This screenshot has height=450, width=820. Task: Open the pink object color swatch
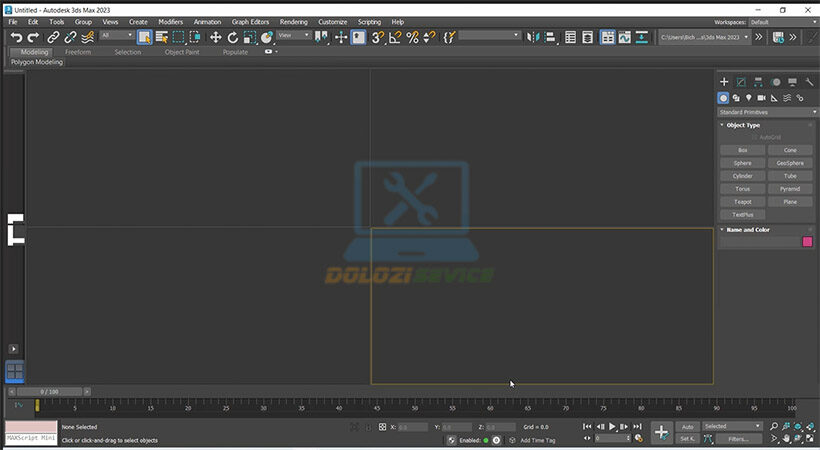[x=807, y=241]
